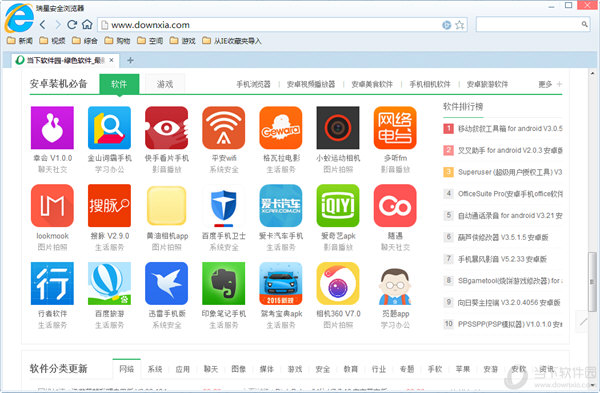This screenshot has width=600, height=393.
Task: Open the home page via the house icon
Action: (x=87, y=25)
